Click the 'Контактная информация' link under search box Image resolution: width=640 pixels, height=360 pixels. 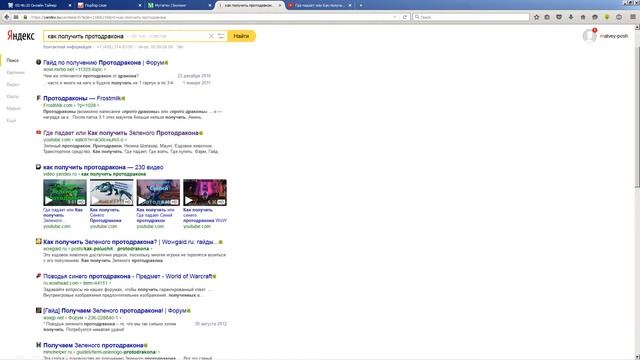coord(67,47)
